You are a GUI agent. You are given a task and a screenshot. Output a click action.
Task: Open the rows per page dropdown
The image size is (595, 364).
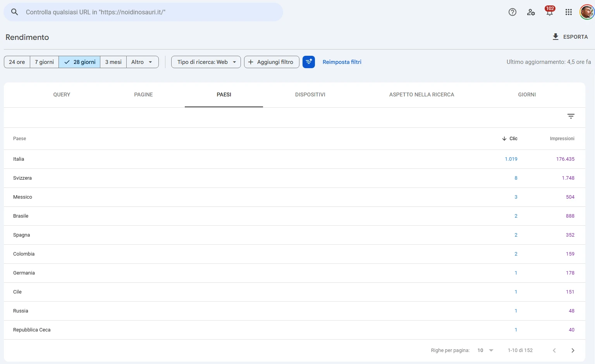[485, 350]
